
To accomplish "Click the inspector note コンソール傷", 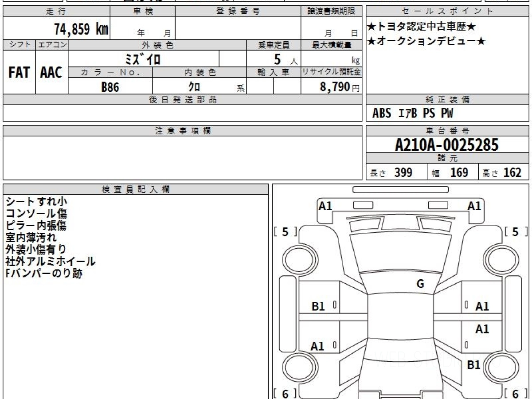I will pos(36,214).
